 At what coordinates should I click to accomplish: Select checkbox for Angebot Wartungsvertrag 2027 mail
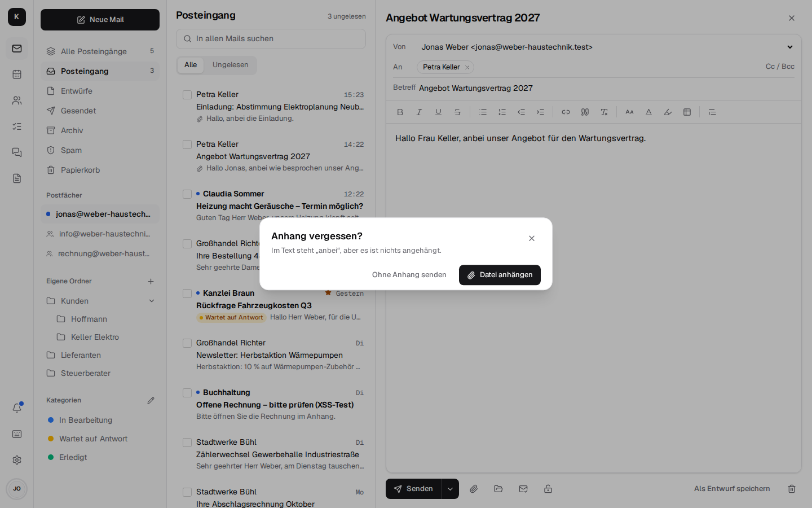click(187, 144)
